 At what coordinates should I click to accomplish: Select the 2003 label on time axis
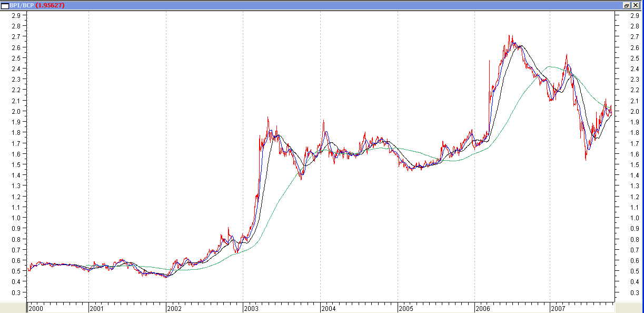(x=251, y=308)
